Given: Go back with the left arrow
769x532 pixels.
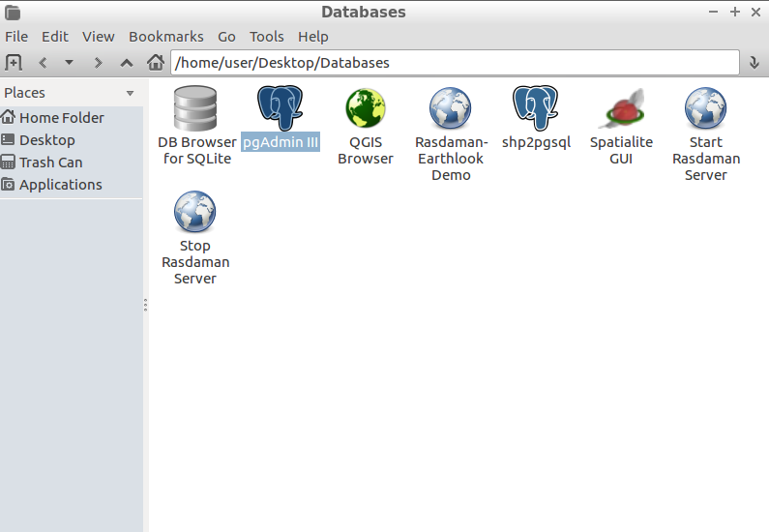Looking at the screenshot, I should (43, 63).
